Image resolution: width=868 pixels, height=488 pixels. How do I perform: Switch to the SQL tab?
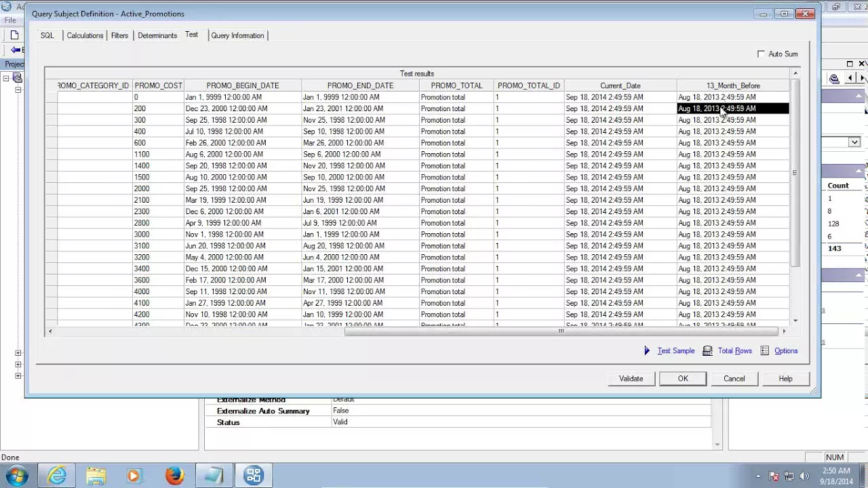pos(47,35)
